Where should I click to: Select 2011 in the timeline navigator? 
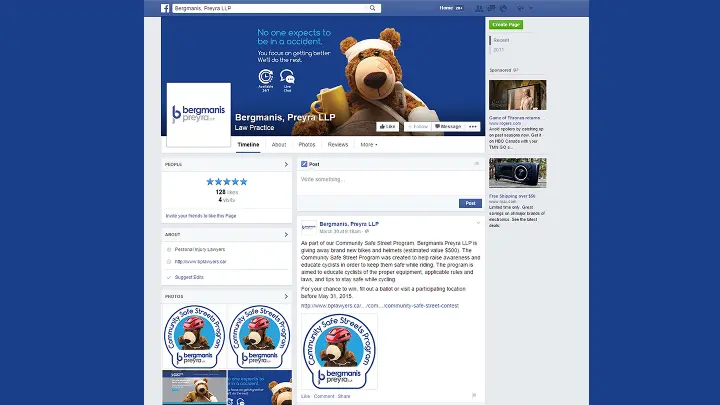(x=499, y=50)
